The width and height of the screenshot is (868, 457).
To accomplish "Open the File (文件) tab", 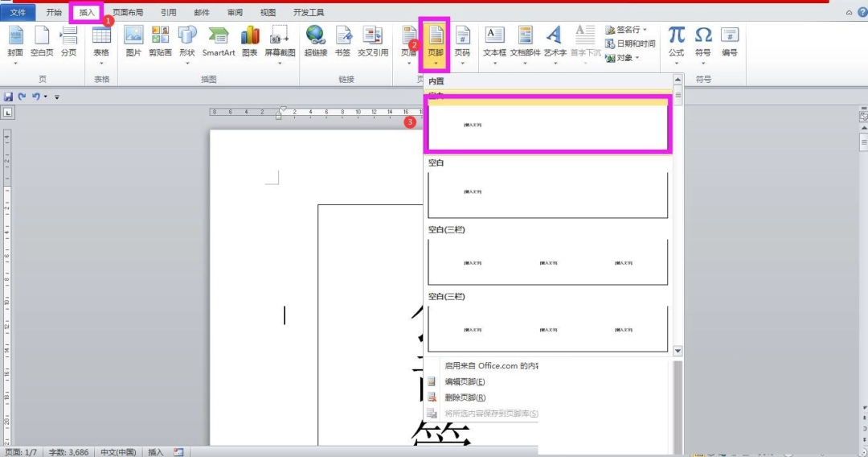I will click(x=18, y=12).
